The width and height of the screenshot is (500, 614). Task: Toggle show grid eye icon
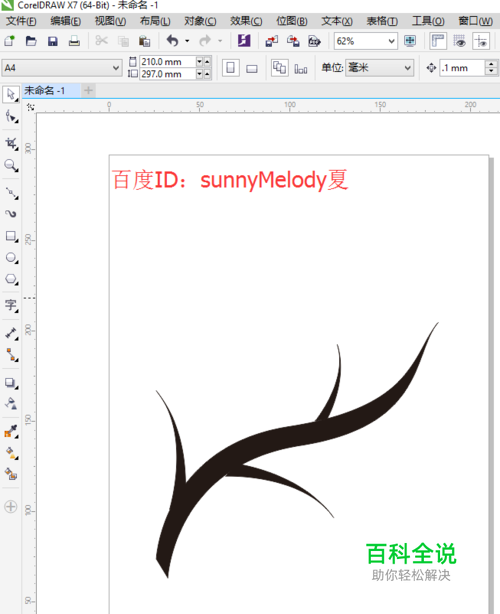pyautogui.click(x=459, y=41)
